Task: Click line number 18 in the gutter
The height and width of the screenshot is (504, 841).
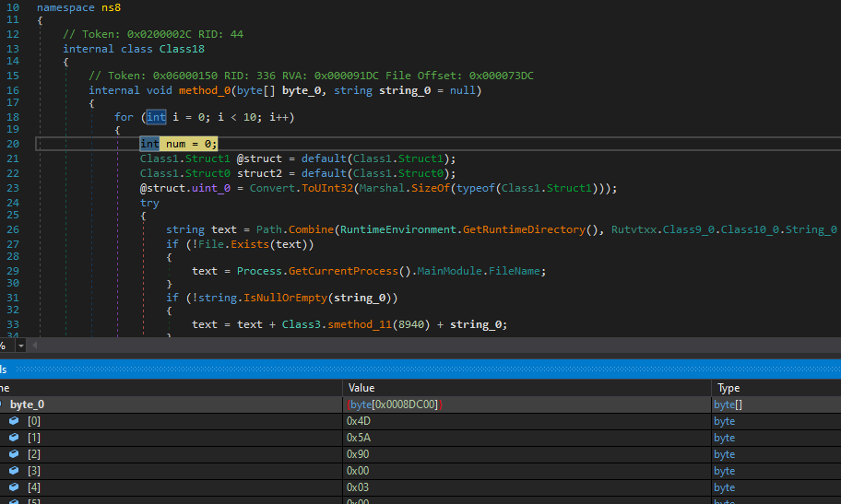Action: 12,117
